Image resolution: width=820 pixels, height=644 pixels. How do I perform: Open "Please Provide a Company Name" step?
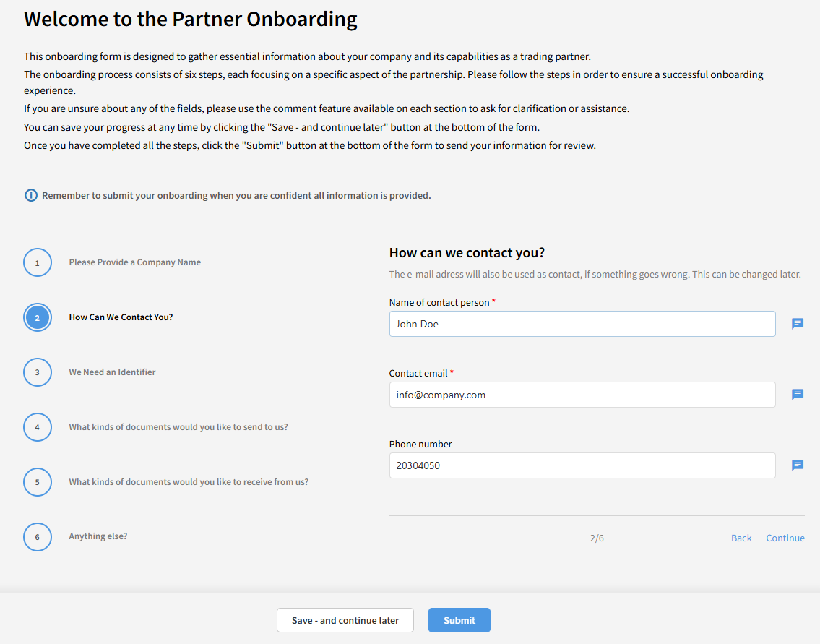(135, 262)
